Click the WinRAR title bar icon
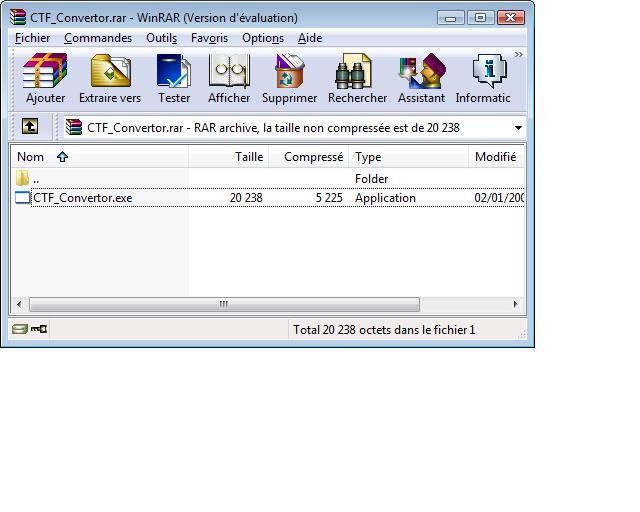The image size is (640, 512). pos(18,17)
